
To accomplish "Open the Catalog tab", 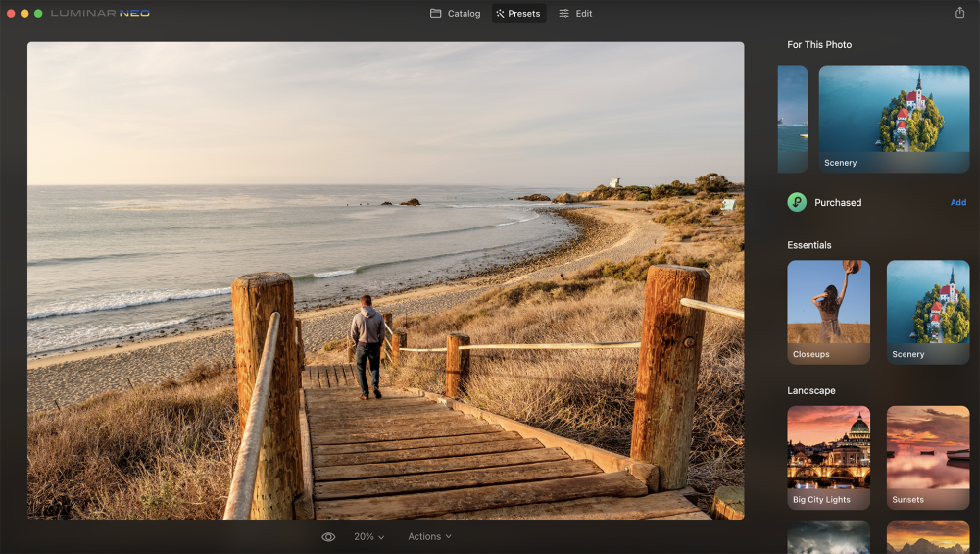I will 455,13.
